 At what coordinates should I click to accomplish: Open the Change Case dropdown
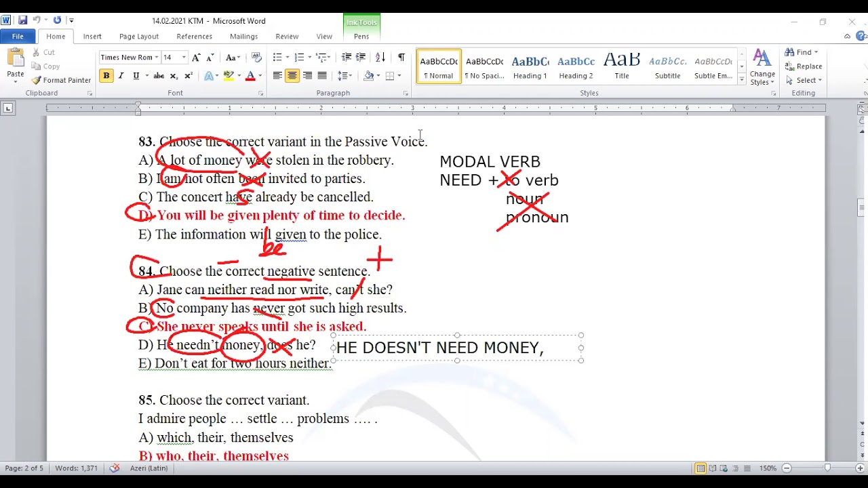(233, 58)
